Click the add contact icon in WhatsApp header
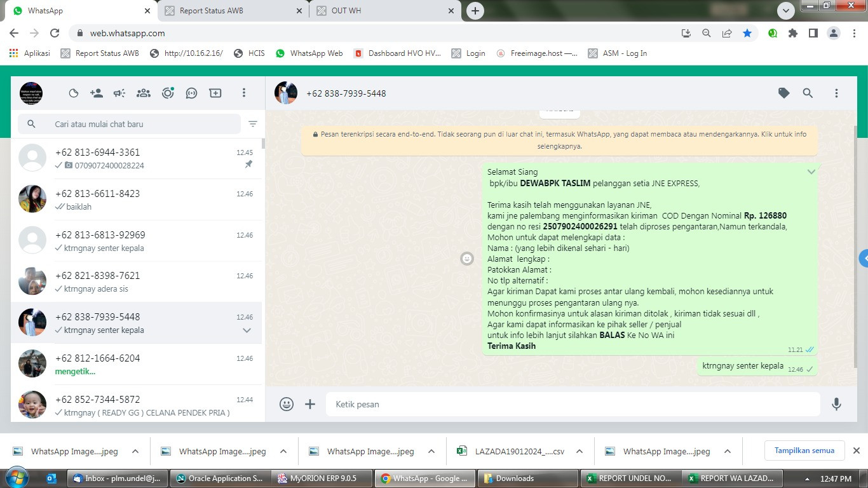868x488 pixels. click(97, 93)
